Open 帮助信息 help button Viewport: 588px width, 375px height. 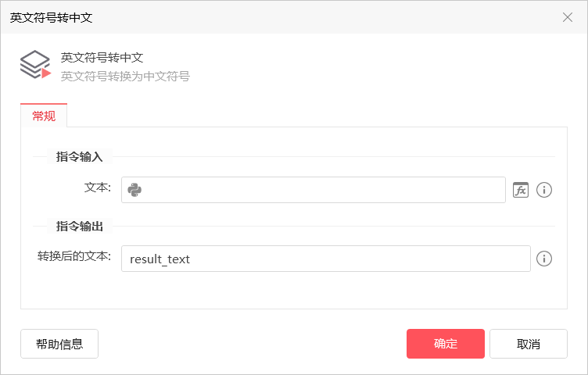[59, 344]
